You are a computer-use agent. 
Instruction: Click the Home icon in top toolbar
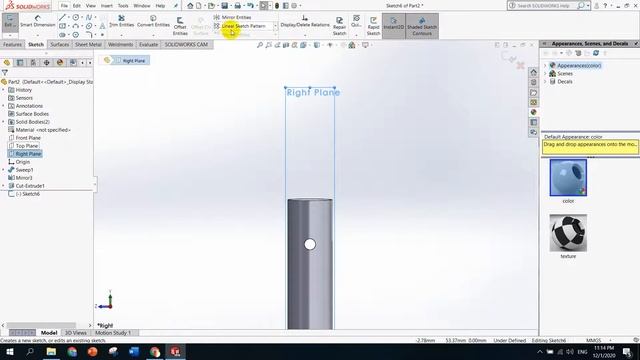(190, 6)
